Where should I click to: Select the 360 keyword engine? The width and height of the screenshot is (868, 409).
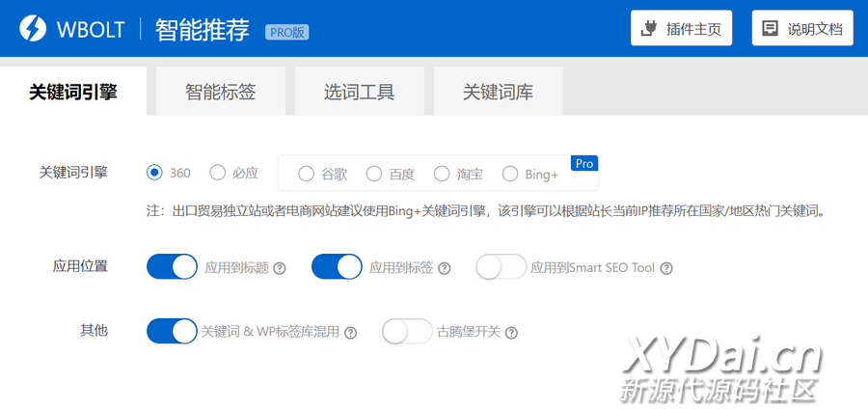[x=154, y=174]
